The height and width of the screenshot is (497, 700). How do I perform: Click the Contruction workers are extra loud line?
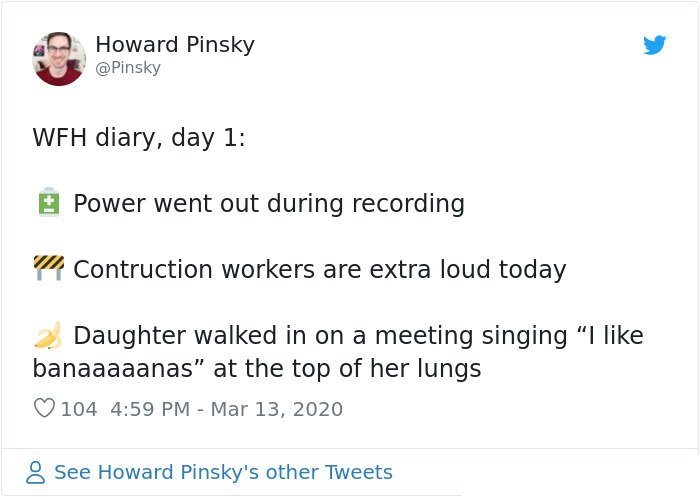click(320, 270)
